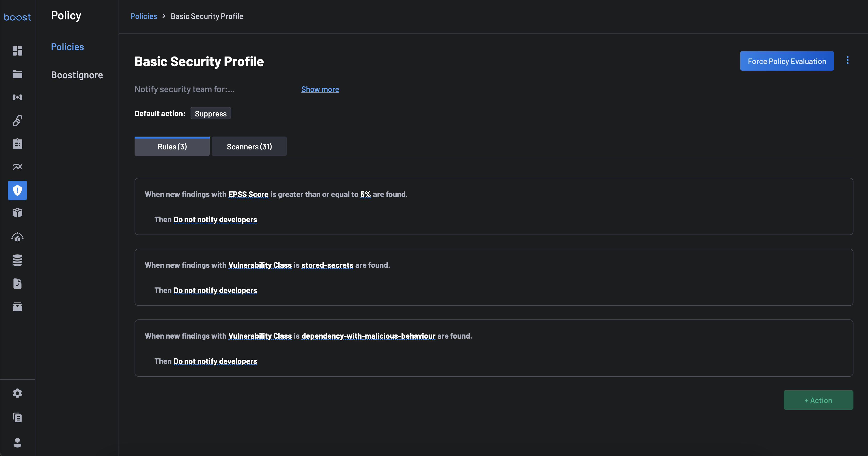Image resolution: width=868 pixels, height=456 pixels.
Task: Open the dashed-circle cube icon in sidebar
Action: [x=17, y=237]
